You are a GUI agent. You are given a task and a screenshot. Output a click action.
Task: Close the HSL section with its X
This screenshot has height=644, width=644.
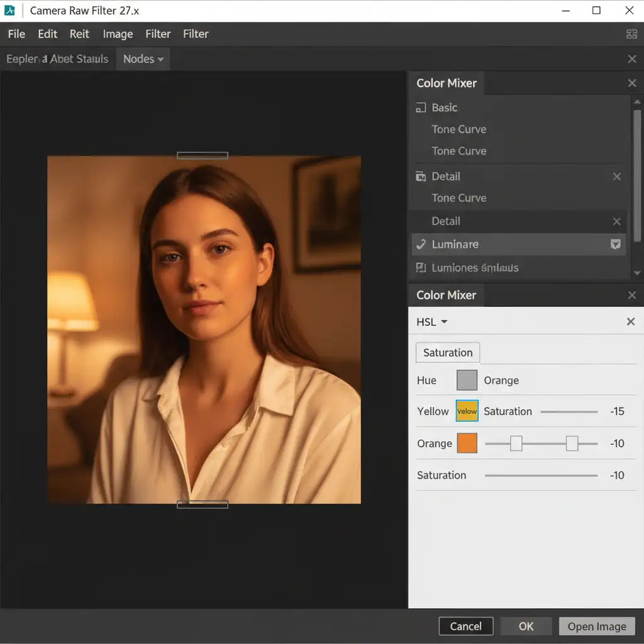tap(630, 322)
